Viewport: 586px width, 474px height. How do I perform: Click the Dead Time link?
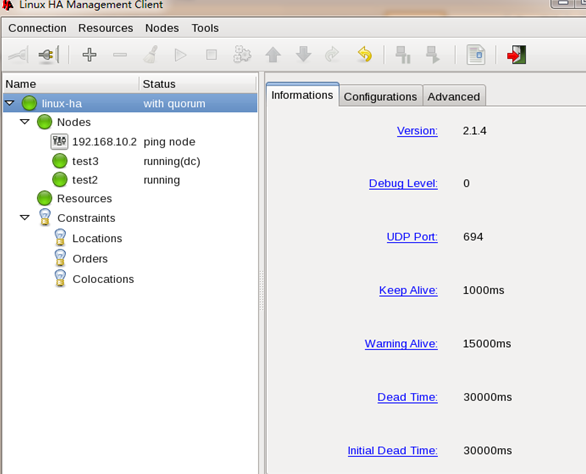point(407,397)
